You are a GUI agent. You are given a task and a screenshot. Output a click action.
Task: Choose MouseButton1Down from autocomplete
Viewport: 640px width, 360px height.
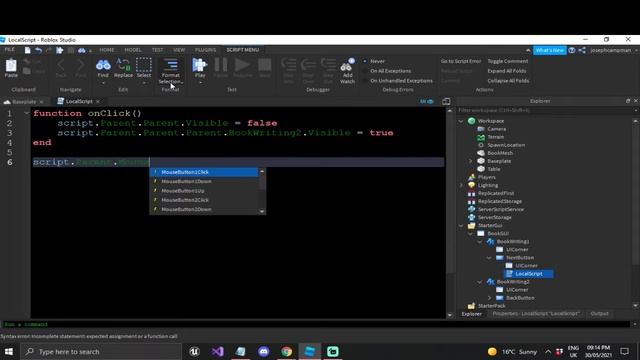(x=204, y=181)
